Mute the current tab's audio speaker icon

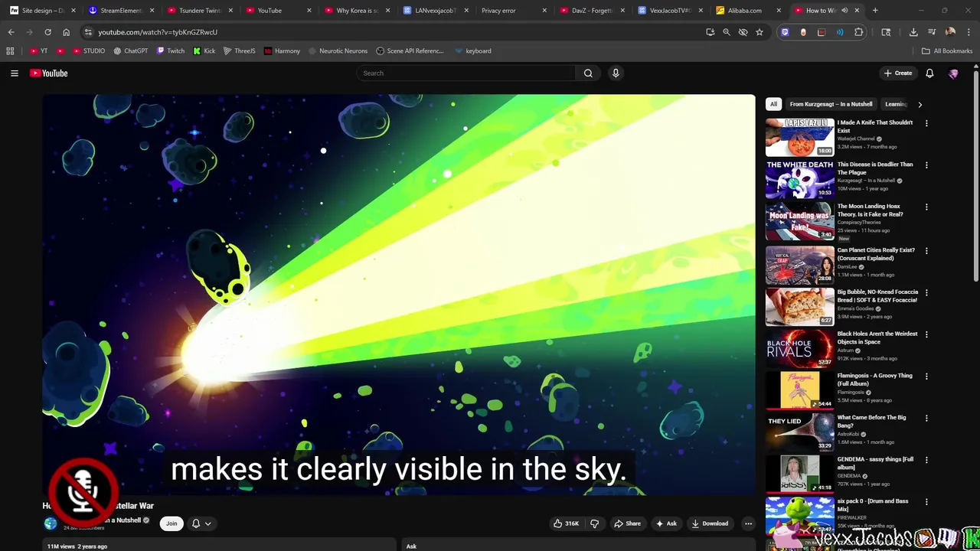[844, 11]
